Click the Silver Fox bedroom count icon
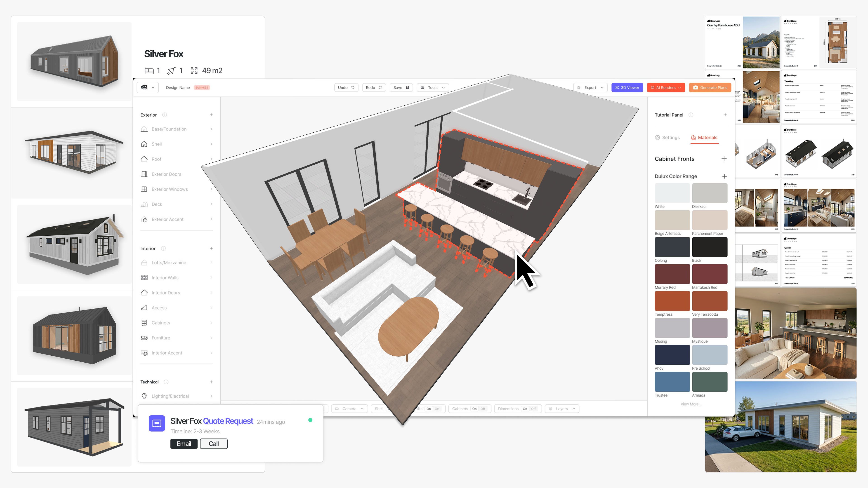The width and height of the screenshot is (868, 488). (x=149, y=71)
